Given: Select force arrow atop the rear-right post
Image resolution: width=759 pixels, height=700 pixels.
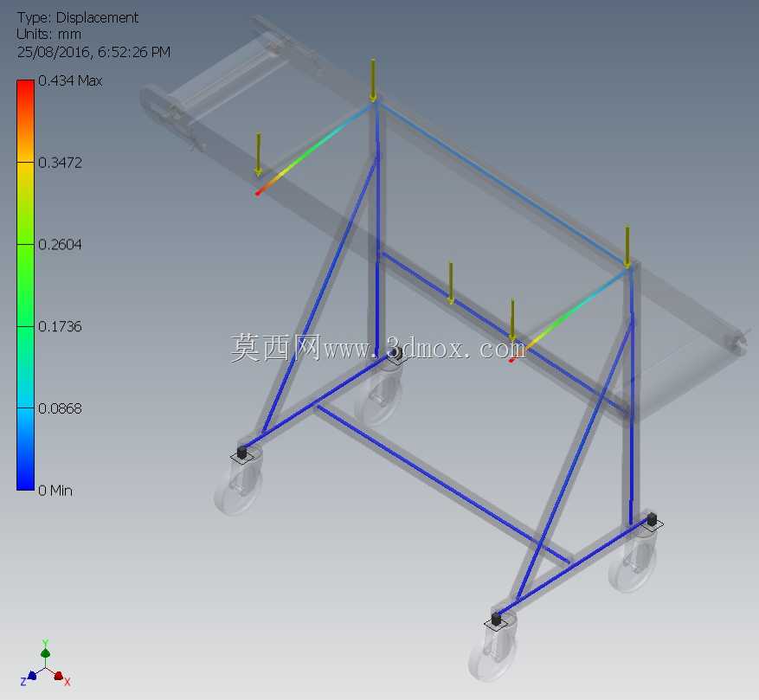Looking at the screenshot, I should [627, 247].
